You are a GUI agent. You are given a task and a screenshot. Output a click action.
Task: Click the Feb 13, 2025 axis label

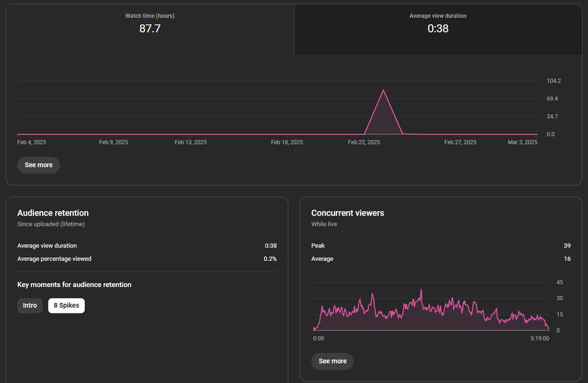click(x=191, y=143)
